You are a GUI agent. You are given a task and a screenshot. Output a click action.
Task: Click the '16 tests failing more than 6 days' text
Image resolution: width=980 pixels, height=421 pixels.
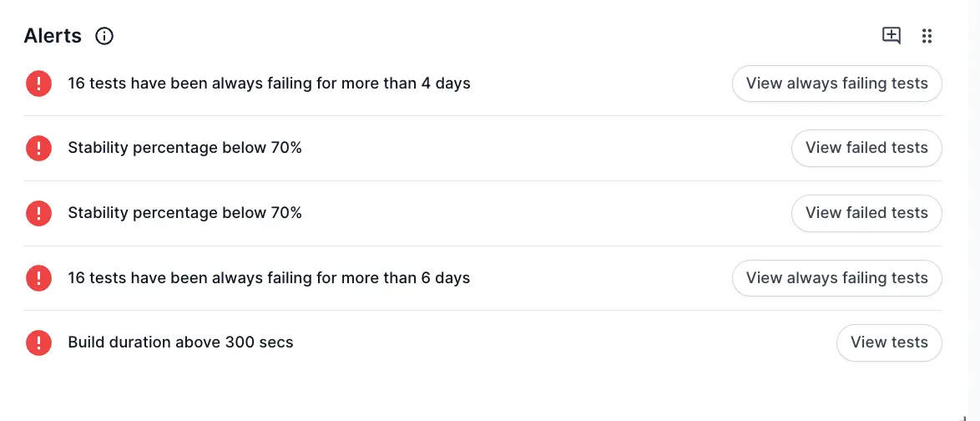click(269, 278)
